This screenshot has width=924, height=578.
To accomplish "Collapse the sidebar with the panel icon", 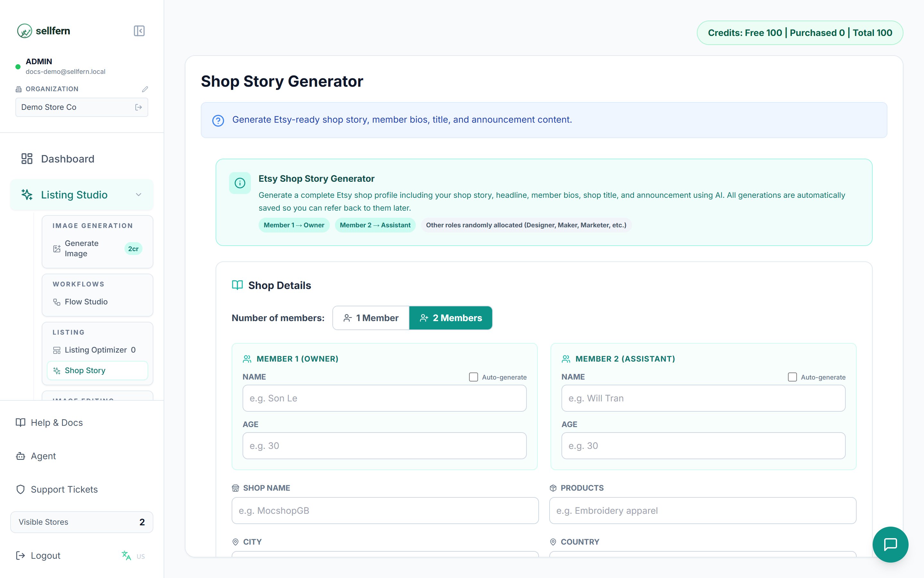I will [139, 31].
